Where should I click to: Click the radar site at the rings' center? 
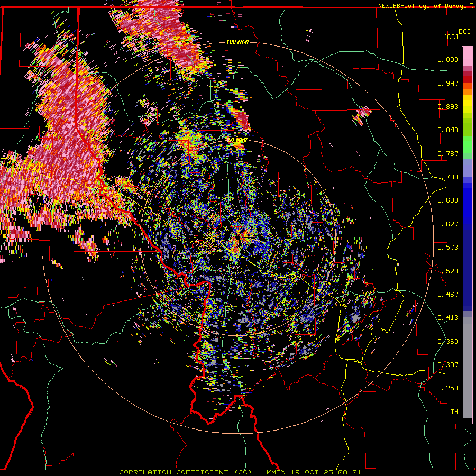[237, 237]
